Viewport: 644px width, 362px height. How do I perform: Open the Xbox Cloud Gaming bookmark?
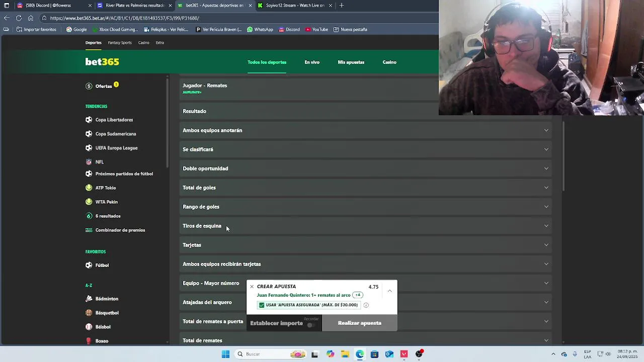(x=115, y=29)
